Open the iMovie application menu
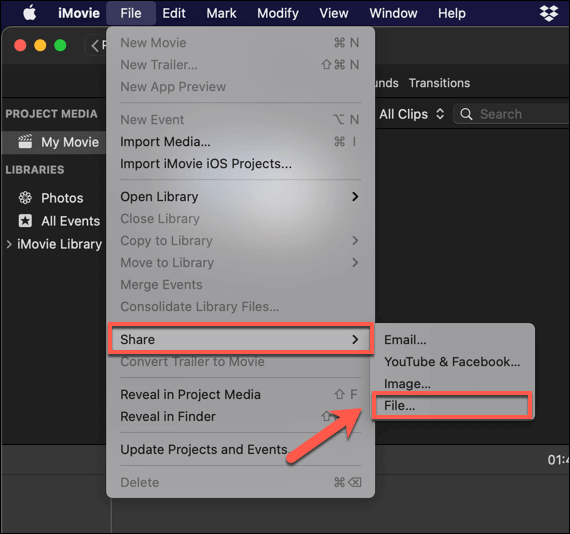The height and width of the screenshot is (534, 570). (79, 13)
